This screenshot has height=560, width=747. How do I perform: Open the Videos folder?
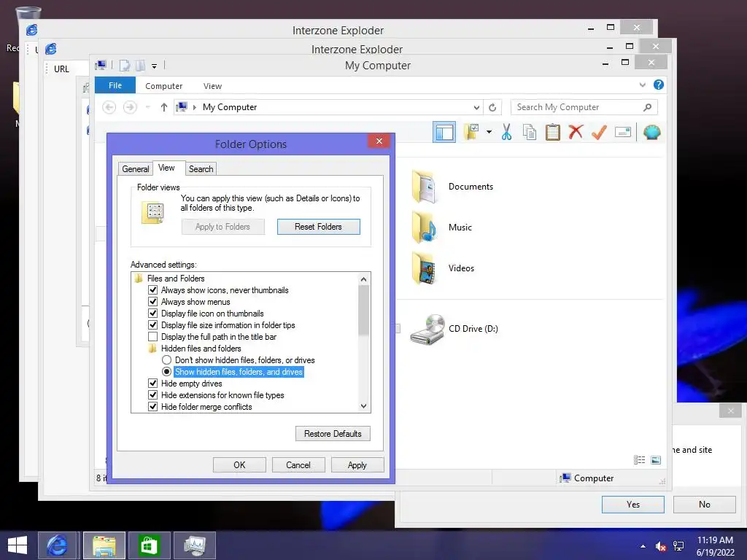[443, 268]
